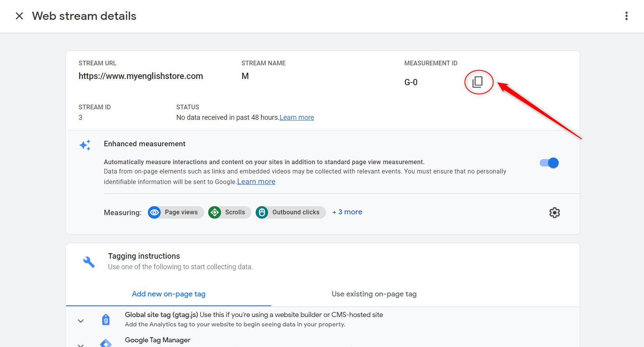Viewport: 644px width, 347px height.
Task: Click the Outbound clicks mouse icon
Action: coord(262,212)
